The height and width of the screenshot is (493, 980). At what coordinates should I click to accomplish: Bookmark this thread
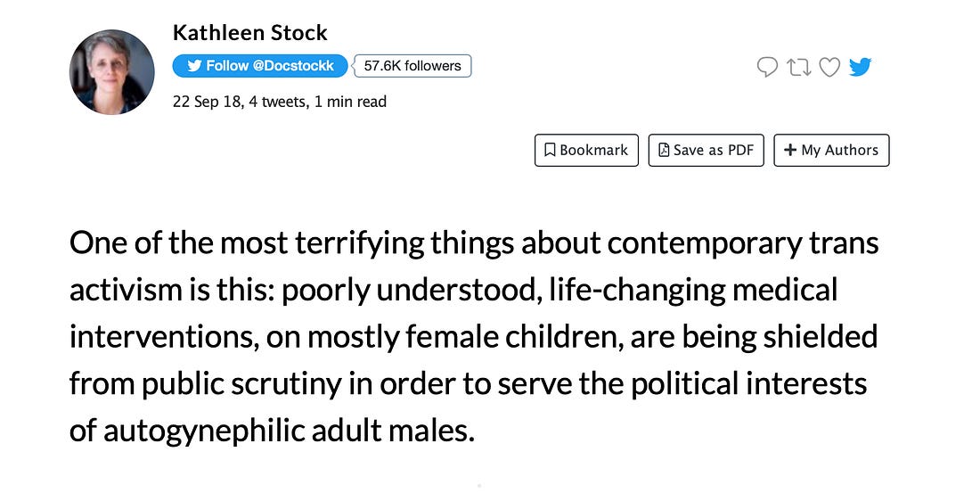585,150
